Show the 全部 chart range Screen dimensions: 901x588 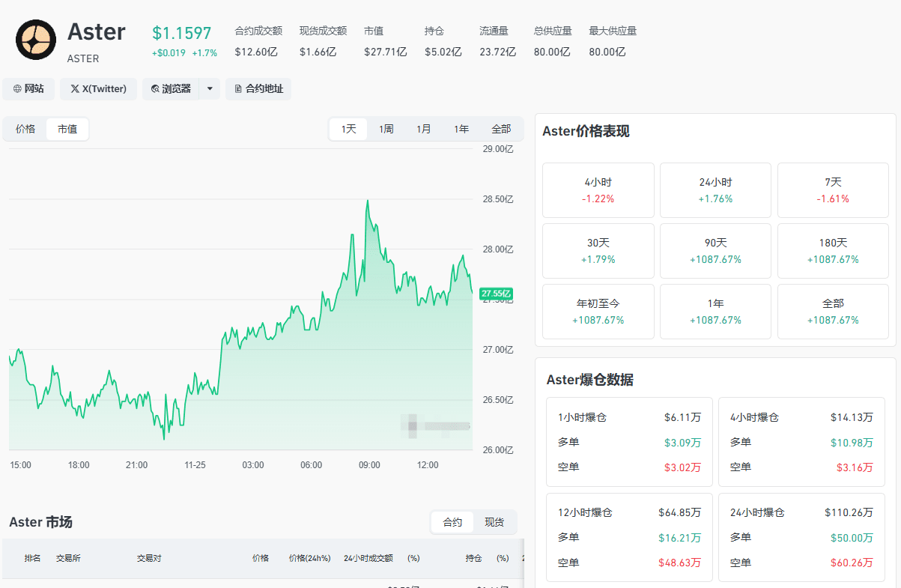coord(501,129)
